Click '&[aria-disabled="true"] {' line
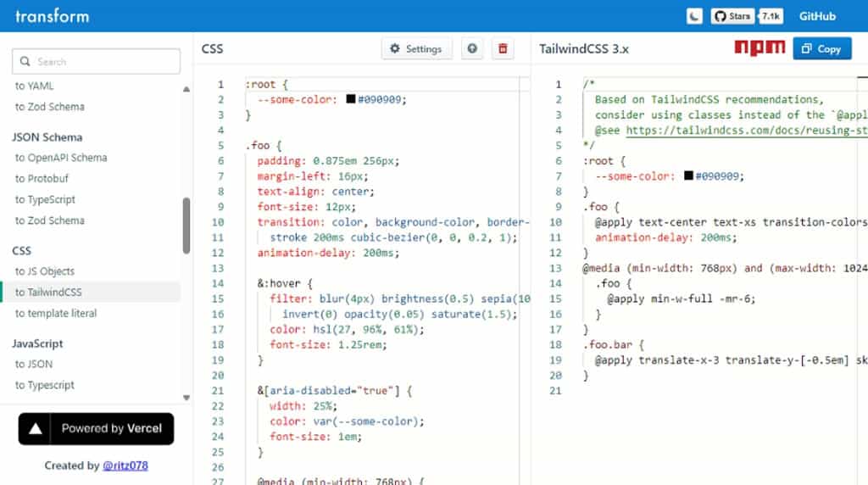868x485 pixels. tap(334, 391)
